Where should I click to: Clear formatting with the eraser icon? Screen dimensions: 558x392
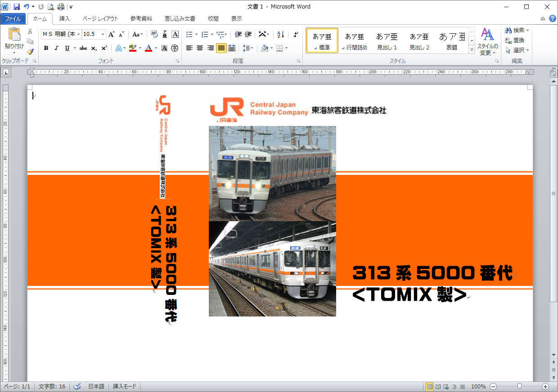[x=154, y=34]
